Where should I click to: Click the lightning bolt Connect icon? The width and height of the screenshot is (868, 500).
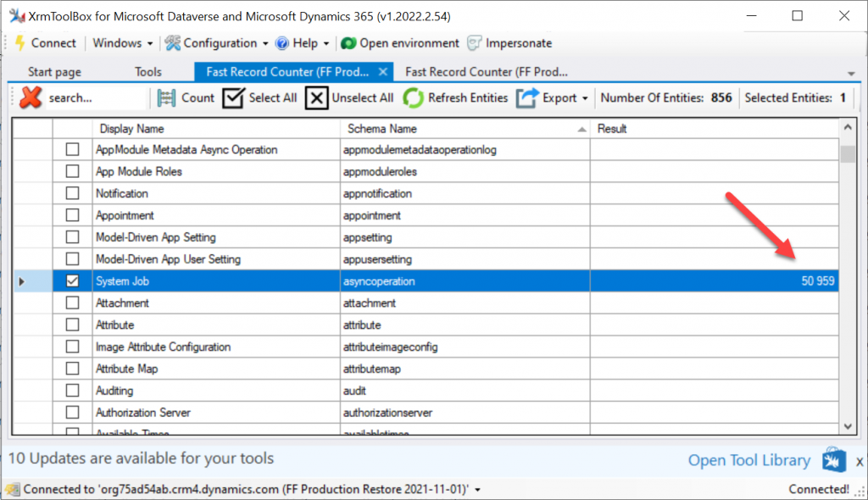[20, 43]
